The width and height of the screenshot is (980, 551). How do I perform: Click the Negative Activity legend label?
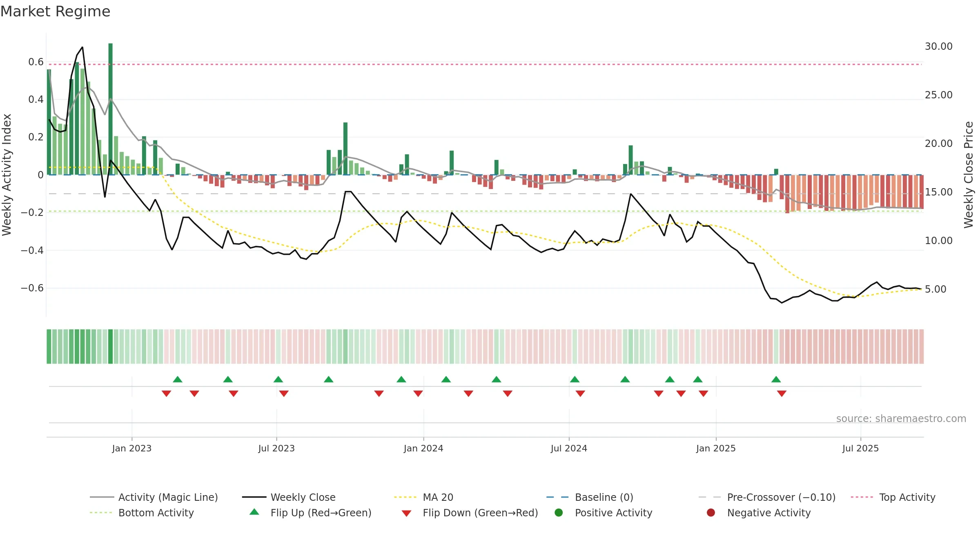769,513
